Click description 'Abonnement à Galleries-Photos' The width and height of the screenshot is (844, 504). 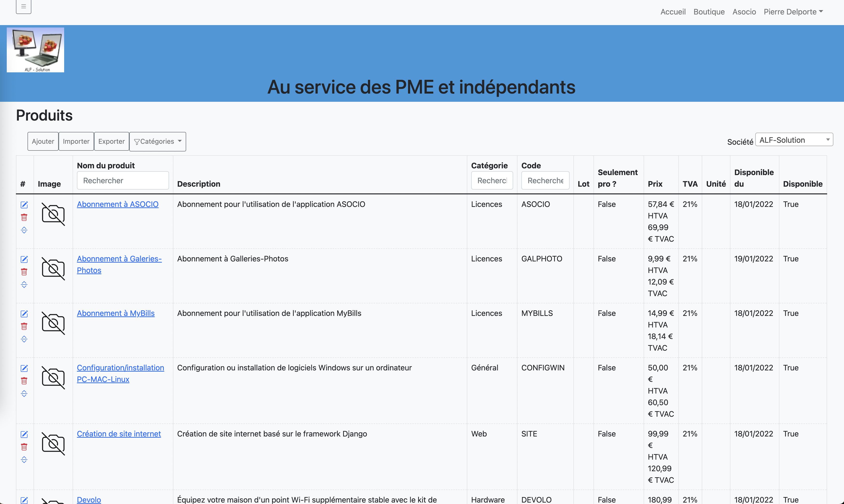232,259
